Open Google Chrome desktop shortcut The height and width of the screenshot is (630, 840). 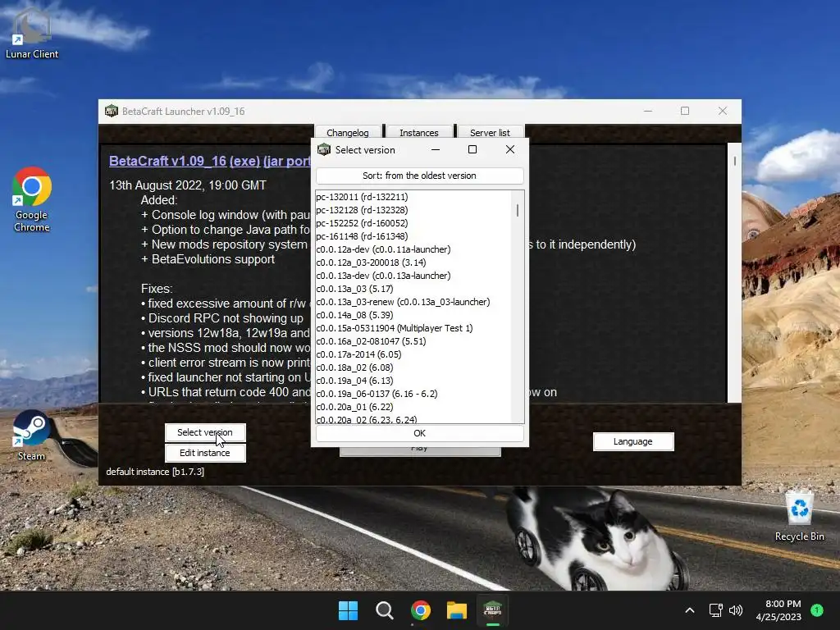(32, 199)
